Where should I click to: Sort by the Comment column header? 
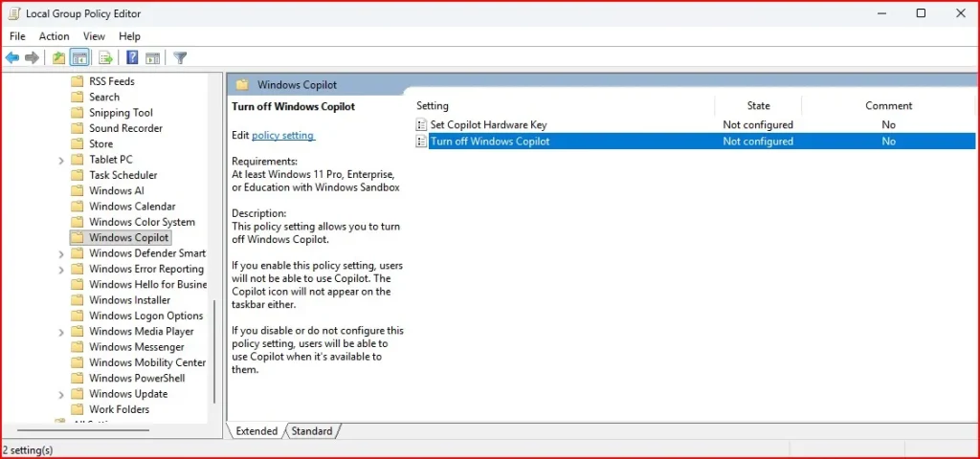889,105
